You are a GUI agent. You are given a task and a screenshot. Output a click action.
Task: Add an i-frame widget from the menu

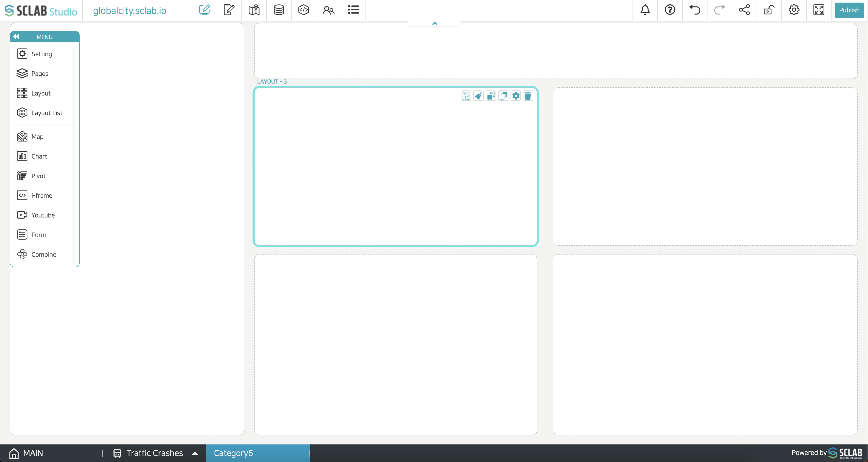tap(44, 195)
